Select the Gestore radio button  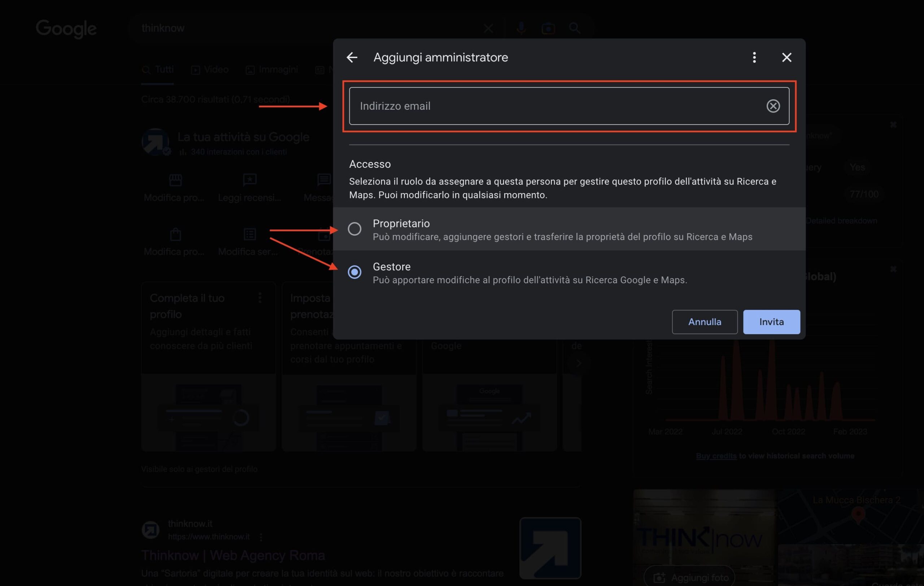(354, 272)
